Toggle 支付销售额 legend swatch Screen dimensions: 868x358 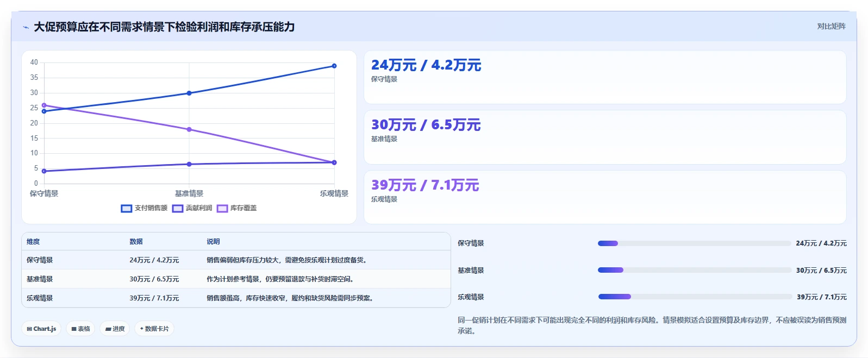click(x=126, y=209)
